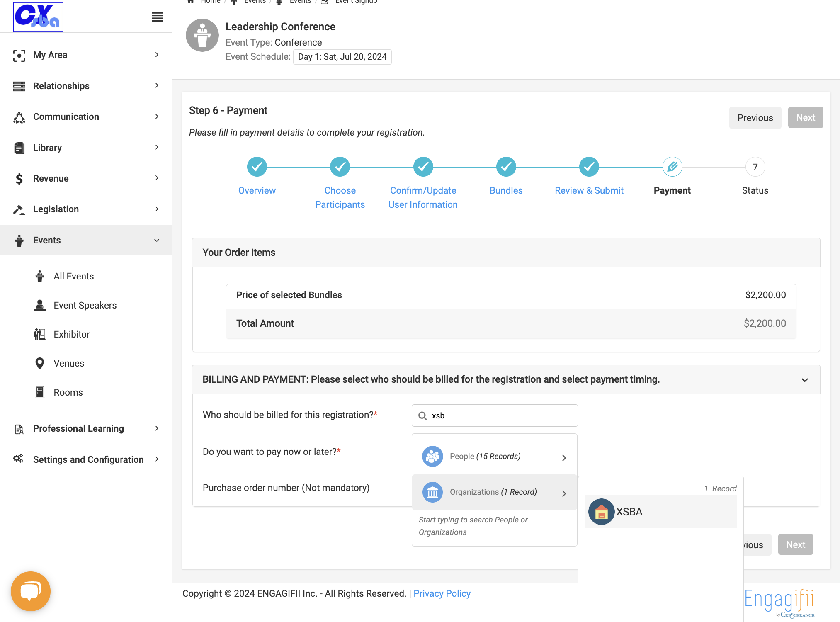Go to the Confirm/Update User Information step
The image size is (840, 622).
(423, 197)
